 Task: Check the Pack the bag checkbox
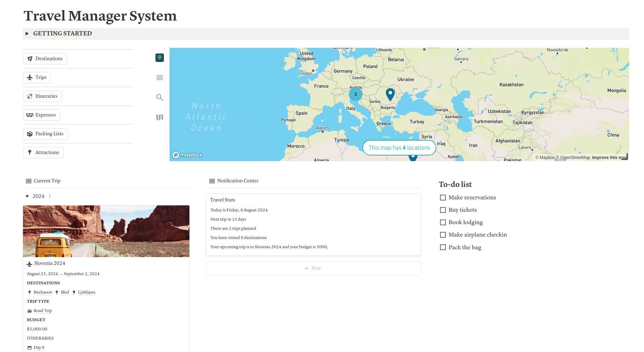(x=443, y=247)
